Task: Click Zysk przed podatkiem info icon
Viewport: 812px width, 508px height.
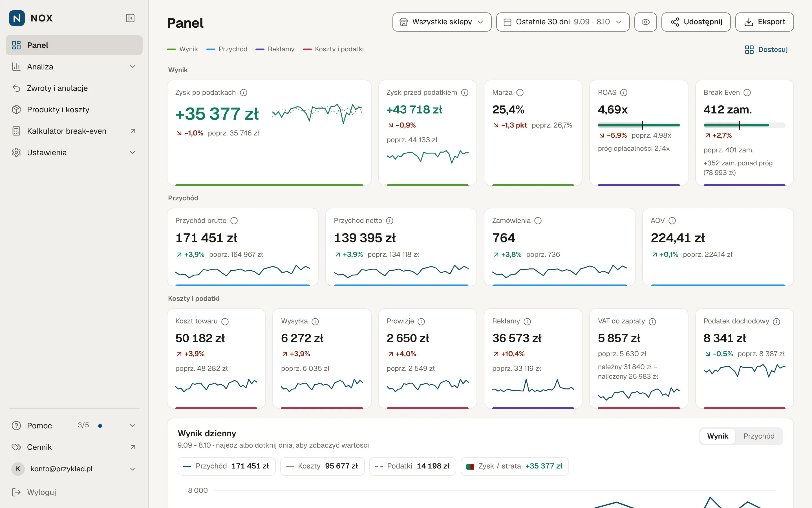Action: coord(464,92)
